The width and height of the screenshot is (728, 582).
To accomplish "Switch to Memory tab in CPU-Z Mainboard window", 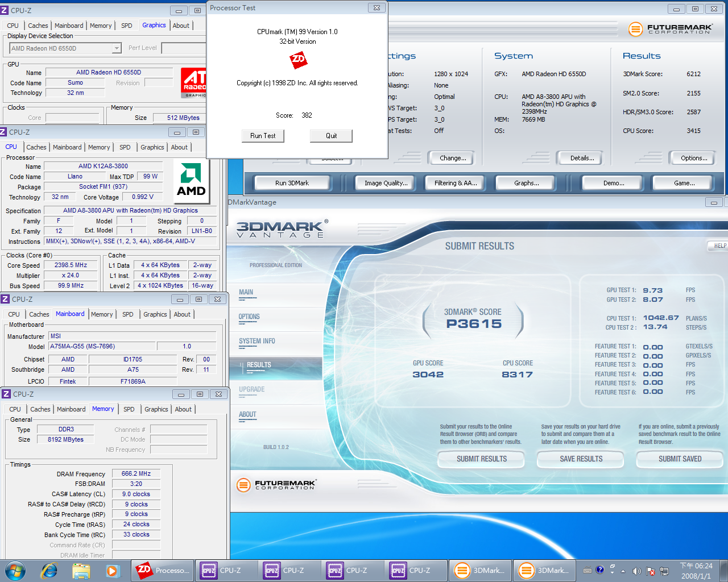I will point(102,314).
